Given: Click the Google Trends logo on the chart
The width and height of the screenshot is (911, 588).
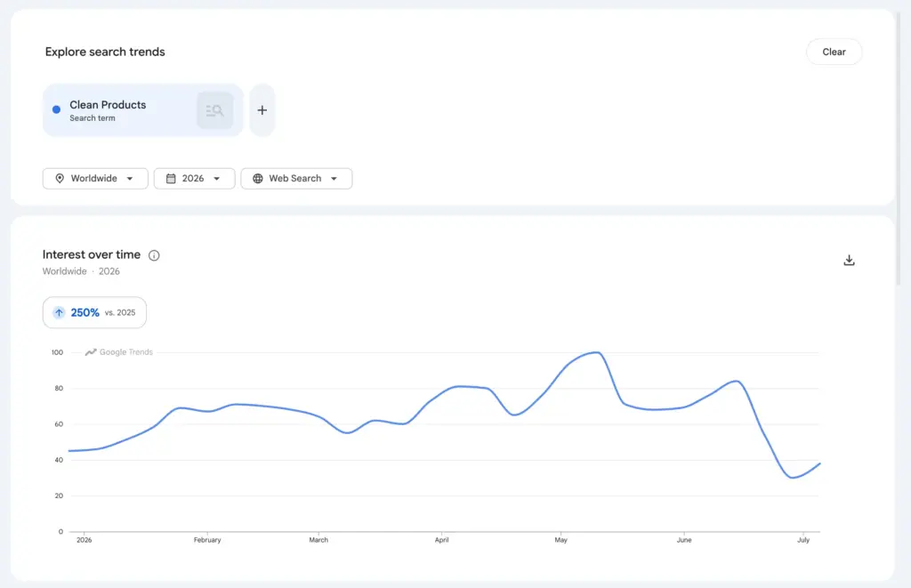Looking at the screenshot, I should click(x=119, y=352).
